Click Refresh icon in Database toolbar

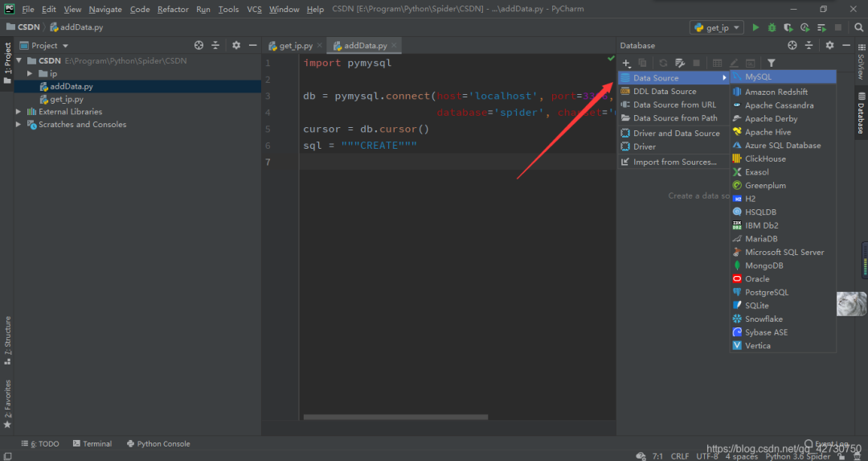(x=663, y=64)
